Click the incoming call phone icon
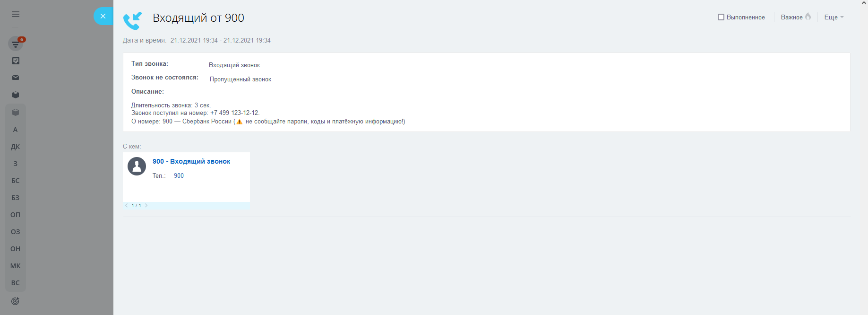The height and width of the screenshot is (315, 868). (133, 21)
